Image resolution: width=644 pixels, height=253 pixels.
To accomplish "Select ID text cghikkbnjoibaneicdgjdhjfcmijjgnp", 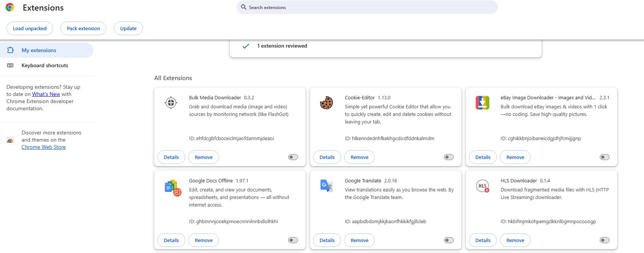I will click(x=544, y=138).
